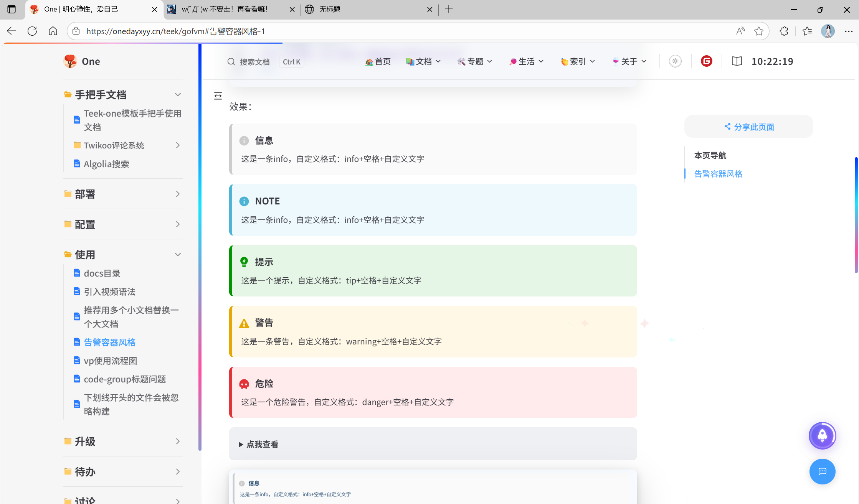Click the sidebar collapse toggle icon
The image size is (859, 504).
218,96
